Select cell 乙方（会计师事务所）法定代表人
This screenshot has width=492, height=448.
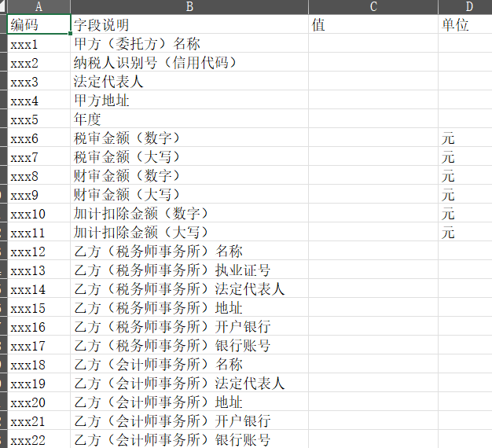189,382
